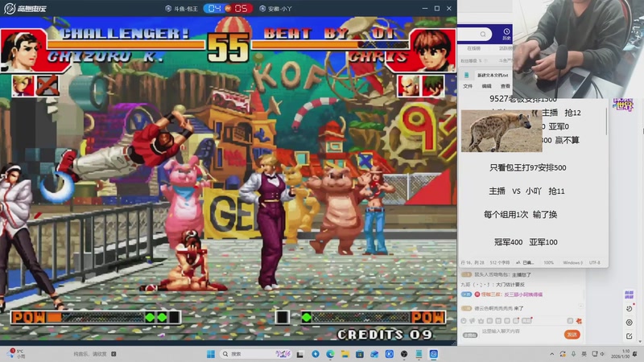
Task: Click the search magnifier icon in Douyu panel
Action: click(483, 34)
